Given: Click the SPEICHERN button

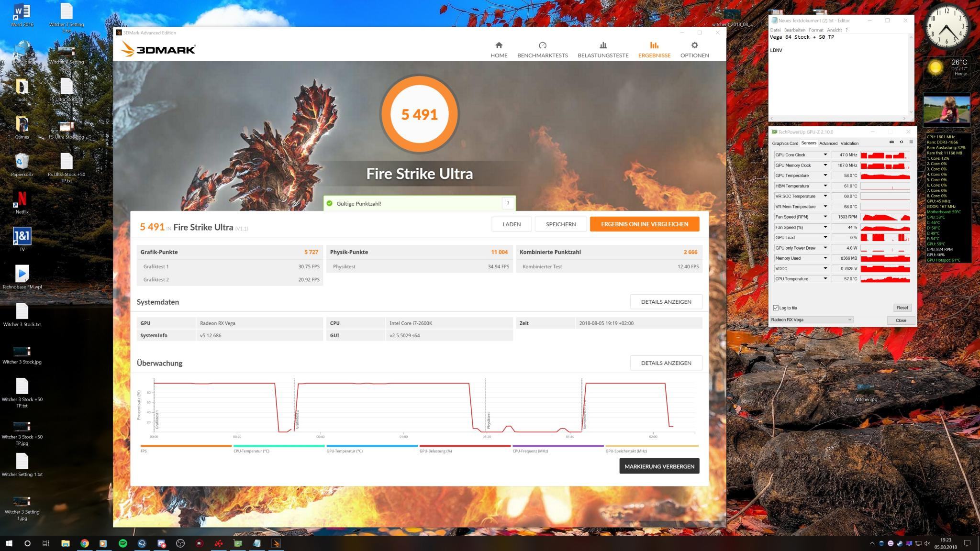Looking at the screenshot, I should click(x=560, y=224).
